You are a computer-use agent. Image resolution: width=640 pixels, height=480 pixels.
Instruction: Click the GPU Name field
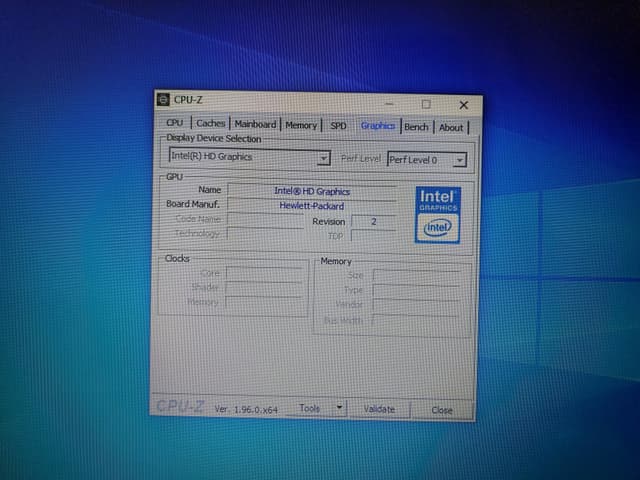coord(312,190)
